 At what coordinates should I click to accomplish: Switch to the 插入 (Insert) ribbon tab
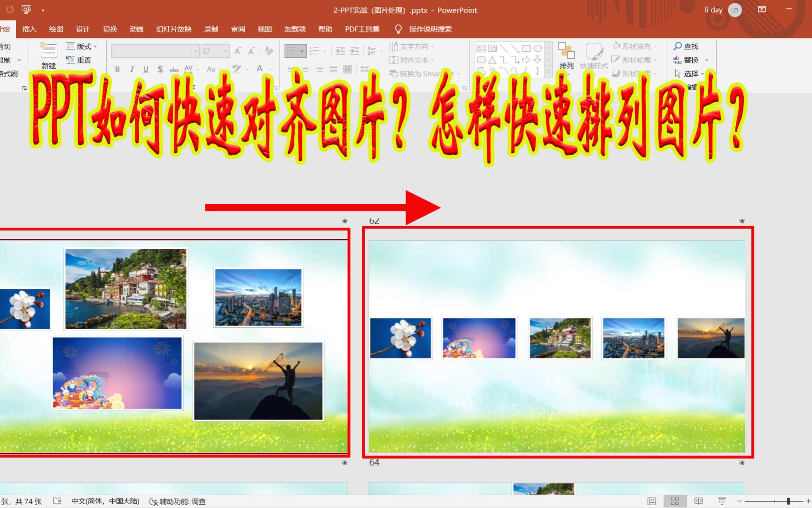29,29
